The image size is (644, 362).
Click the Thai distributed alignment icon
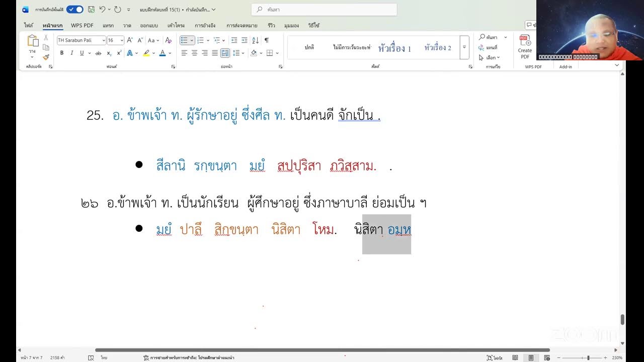tap(225, 53)
